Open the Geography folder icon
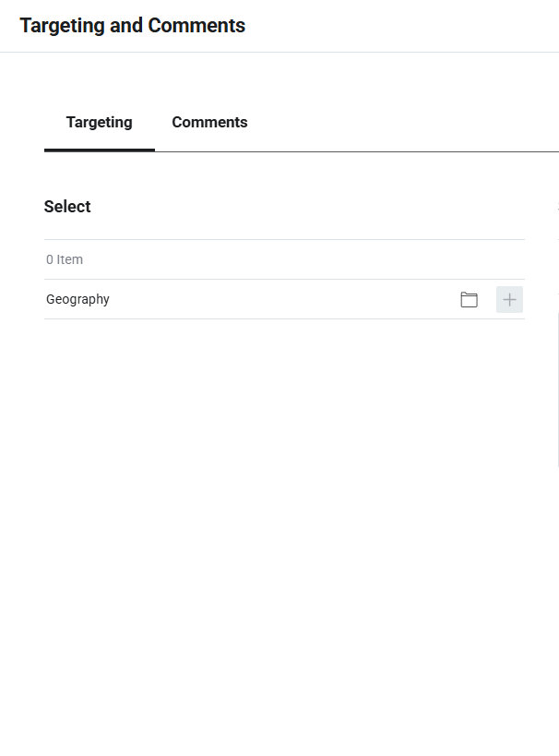 coord(470,300)
